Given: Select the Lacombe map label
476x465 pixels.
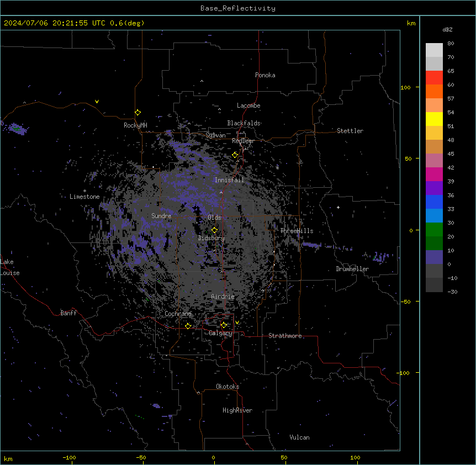Looking at the screenshot, I should click(x=248, y=105).
